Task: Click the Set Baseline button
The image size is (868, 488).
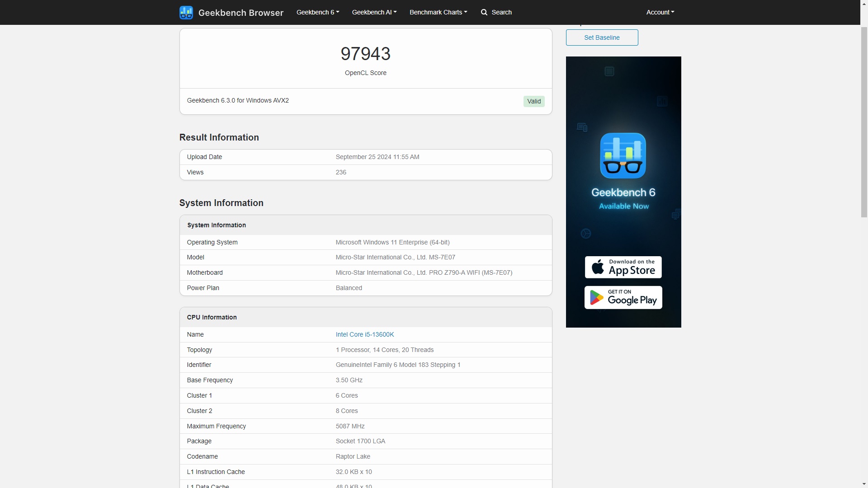Action: pyautogui.click(x=602, y=37)
